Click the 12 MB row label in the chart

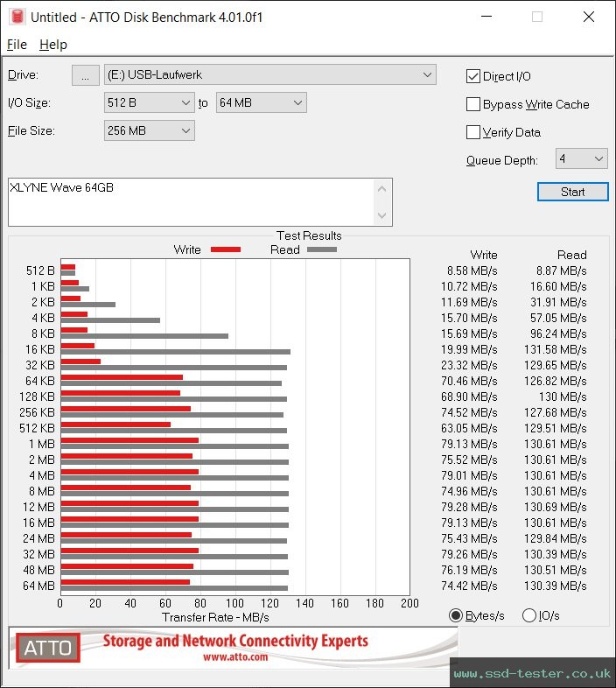click(39, 507)
